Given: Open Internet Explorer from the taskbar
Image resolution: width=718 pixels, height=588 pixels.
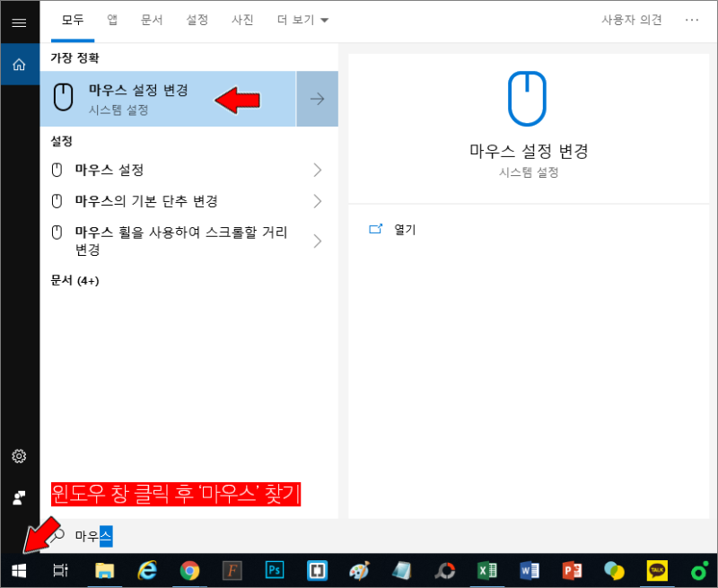Looking at the screenshot, I should [146, 570].
